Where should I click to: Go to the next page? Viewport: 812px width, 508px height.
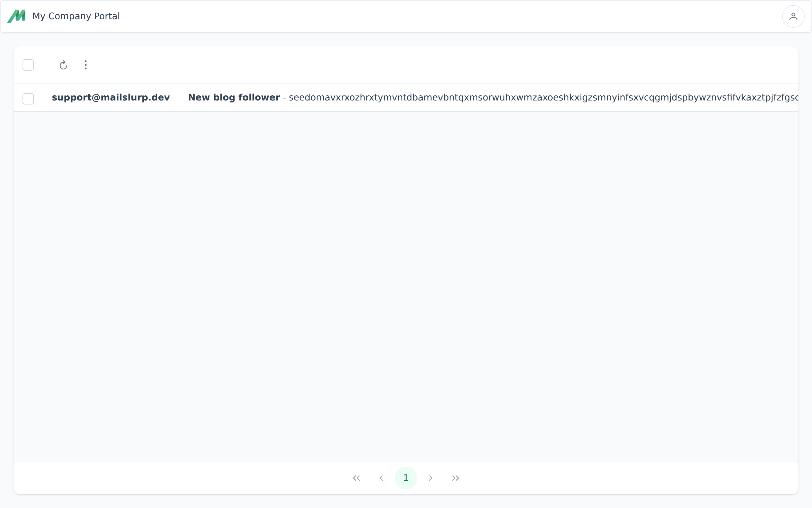click(431, 478)
